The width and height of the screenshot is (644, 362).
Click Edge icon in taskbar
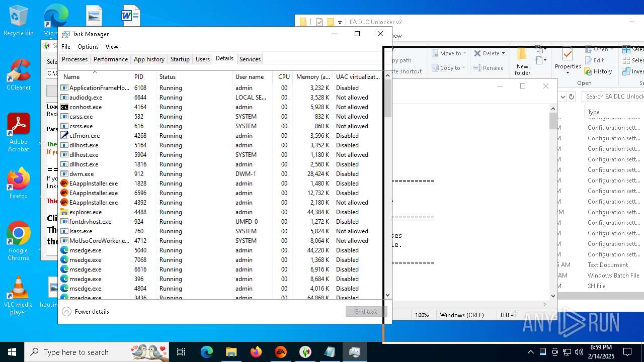(x=207, y=352)
